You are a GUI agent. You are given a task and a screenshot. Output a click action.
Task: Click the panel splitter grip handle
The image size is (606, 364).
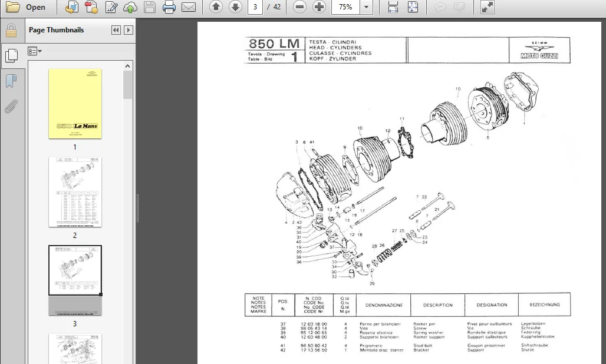[x=137, y=209]
